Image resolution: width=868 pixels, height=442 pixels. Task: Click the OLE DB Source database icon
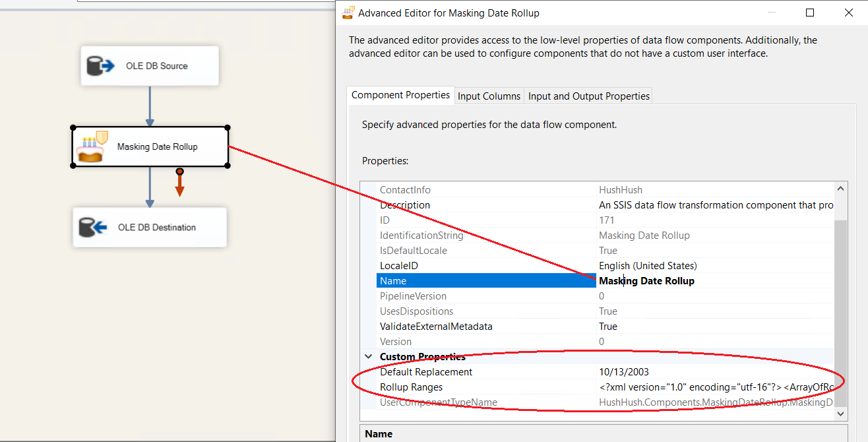pyautogui.click(x=100, y=66)
